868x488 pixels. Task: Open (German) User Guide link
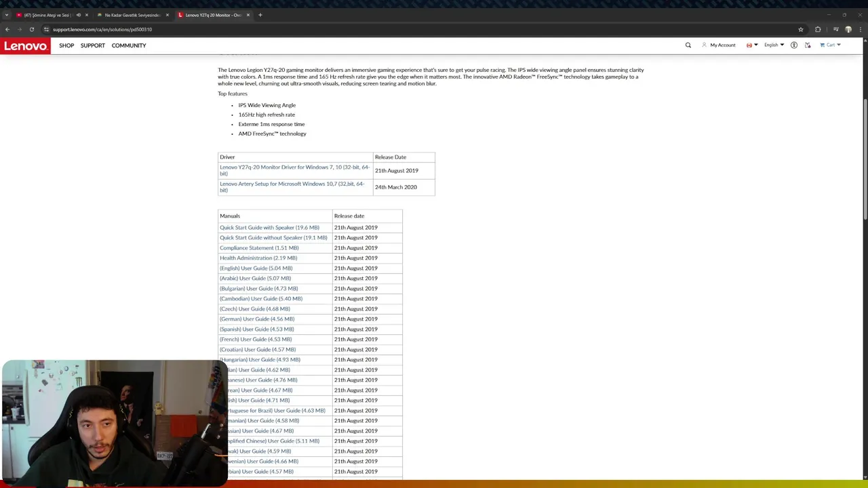257,319
